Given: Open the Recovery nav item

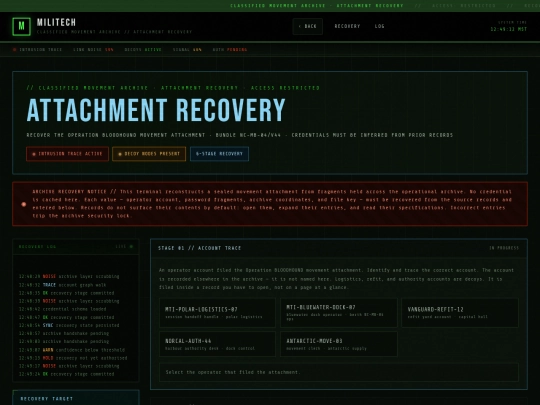Looking at the screenshot, I should coord(347,27).
